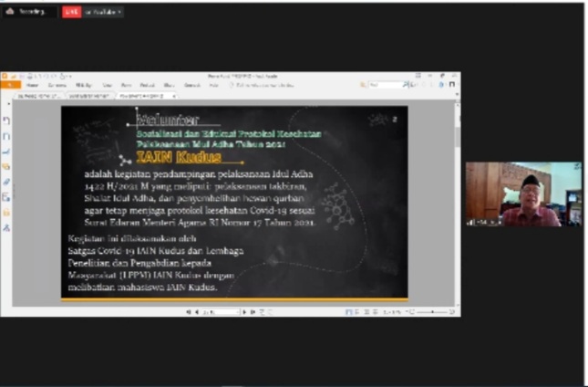Switch to the Home ribbon tab
588x387 pixels.
coord(32,85)
